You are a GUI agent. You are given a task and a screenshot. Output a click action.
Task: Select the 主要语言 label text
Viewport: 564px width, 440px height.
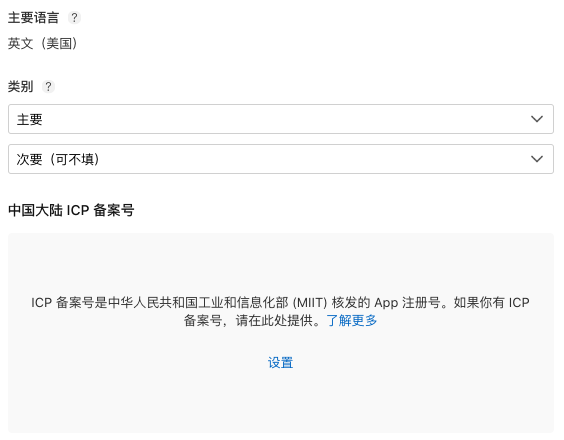point(33,18)
